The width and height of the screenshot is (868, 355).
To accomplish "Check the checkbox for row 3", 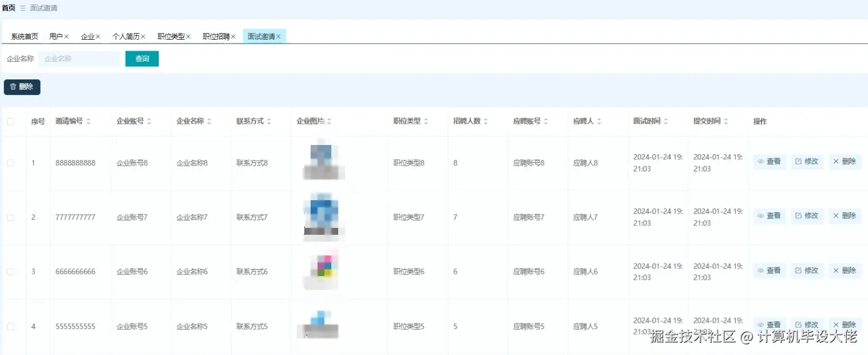I will point(9,270).
